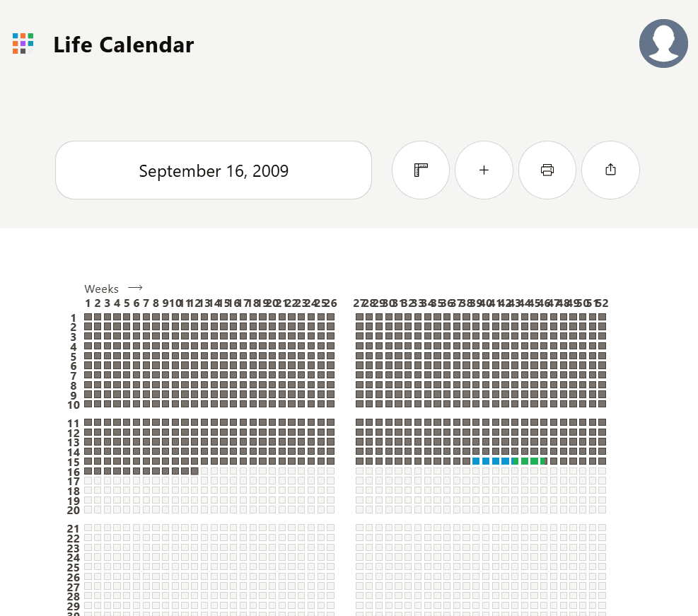The width and height of the screenshot is (698, 616).
Task: Click the second blue week box in row 15
Action: 486,461
